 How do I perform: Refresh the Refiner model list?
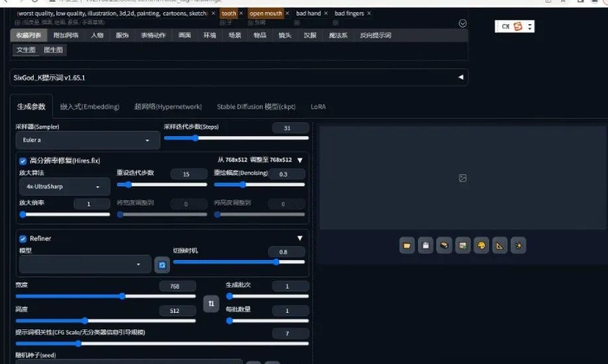click(162, 264)
